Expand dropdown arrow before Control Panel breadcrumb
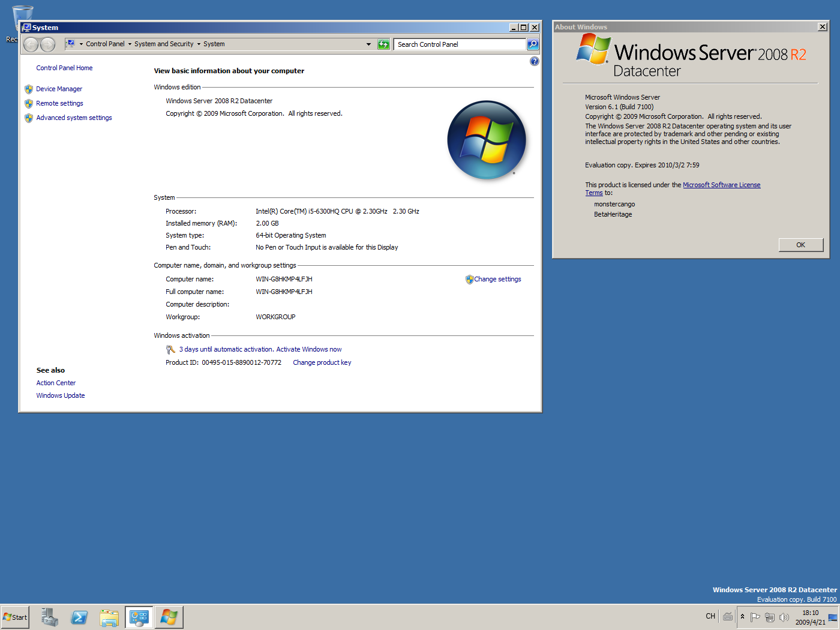Screen dimensions: 840x630 (x=81, y=44)
